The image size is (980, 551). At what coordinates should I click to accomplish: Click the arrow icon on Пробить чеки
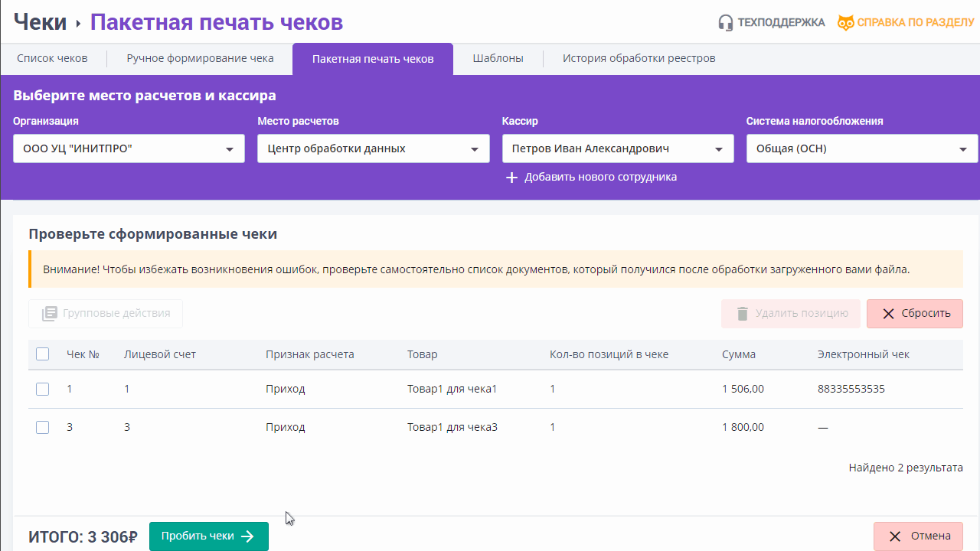coord(247,536)
